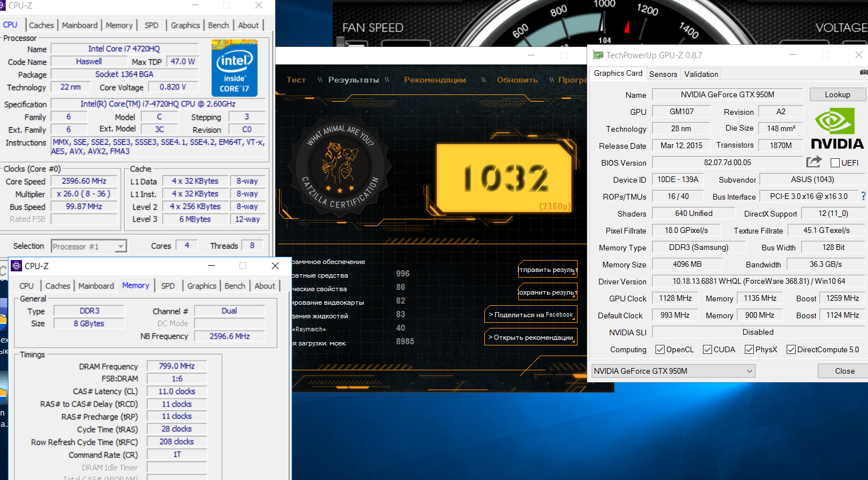Click the CPU-Z icon in the Memory window title bar

point(16,266)
